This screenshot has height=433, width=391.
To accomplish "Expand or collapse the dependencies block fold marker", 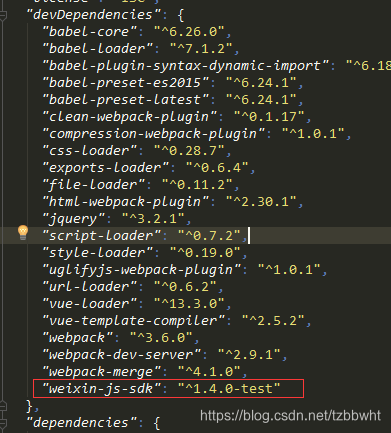I will 3,423.
